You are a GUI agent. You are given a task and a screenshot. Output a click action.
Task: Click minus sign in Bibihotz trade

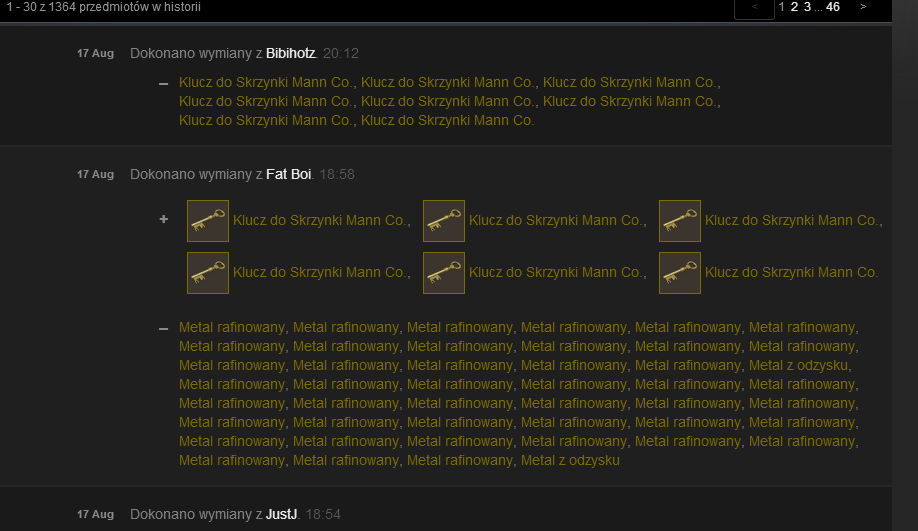[x=163, y=84]
